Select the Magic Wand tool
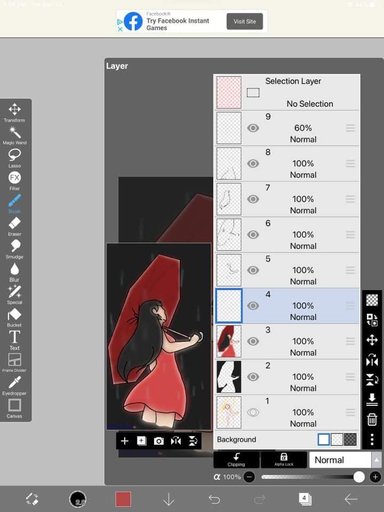 (14, 135)
